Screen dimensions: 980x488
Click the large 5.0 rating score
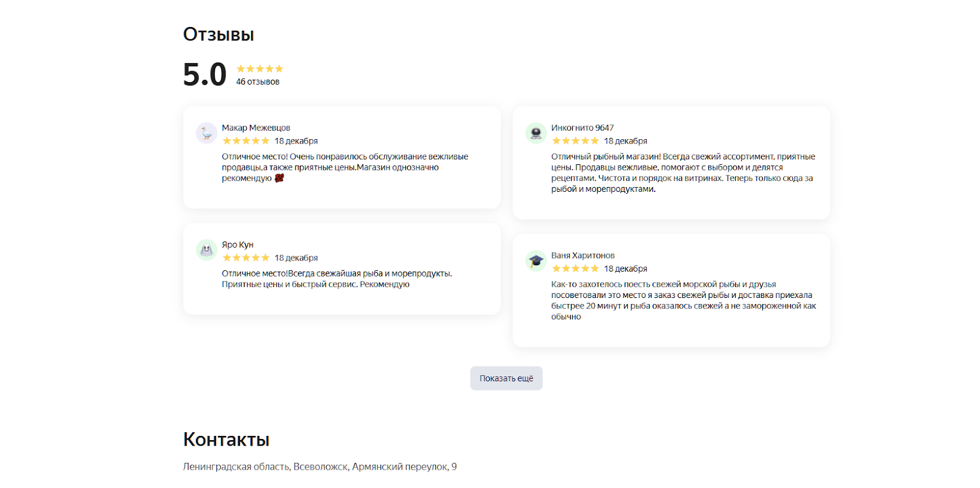point(205,75)
